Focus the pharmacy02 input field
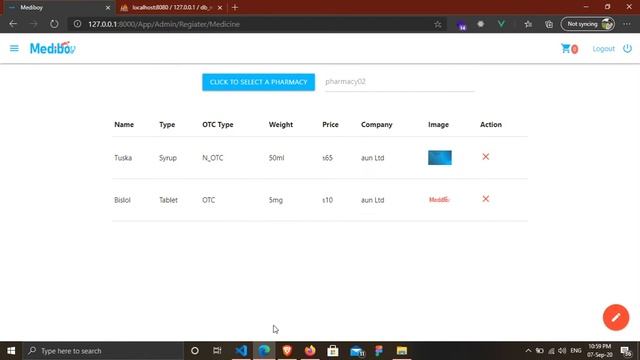Screen dimensions: 640x360 pyautogui.click(x=400, y=82)
